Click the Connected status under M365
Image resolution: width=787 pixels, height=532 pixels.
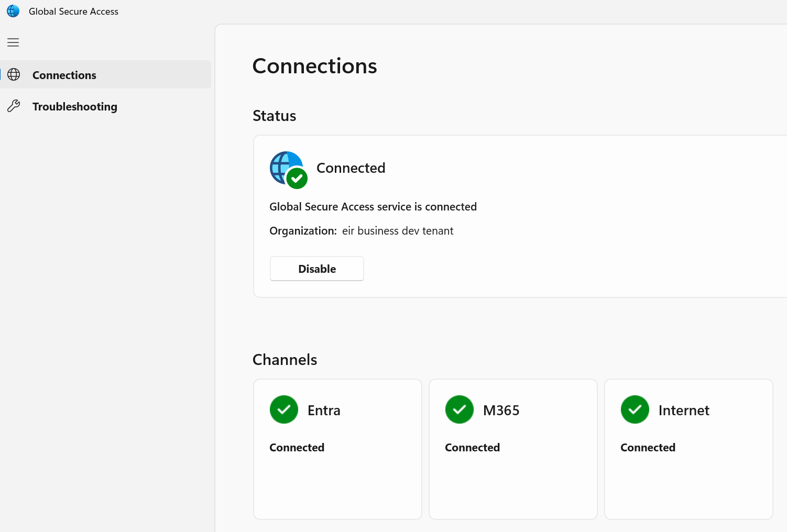pyautogui.click(x=473, y=448)
